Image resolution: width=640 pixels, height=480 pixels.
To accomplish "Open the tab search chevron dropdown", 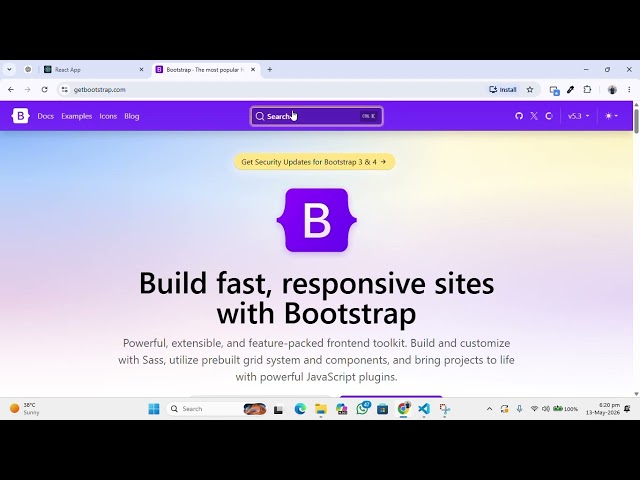I will click(9, 70).
